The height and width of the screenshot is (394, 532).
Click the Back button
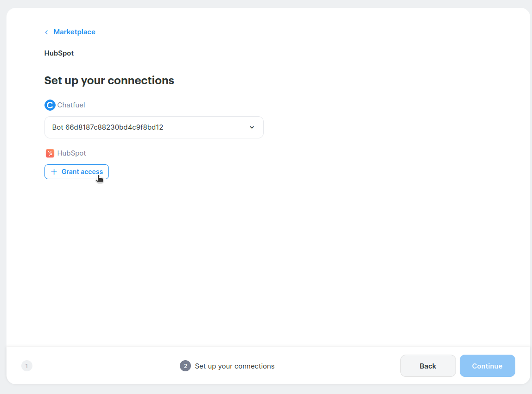(x=428, y=366)
